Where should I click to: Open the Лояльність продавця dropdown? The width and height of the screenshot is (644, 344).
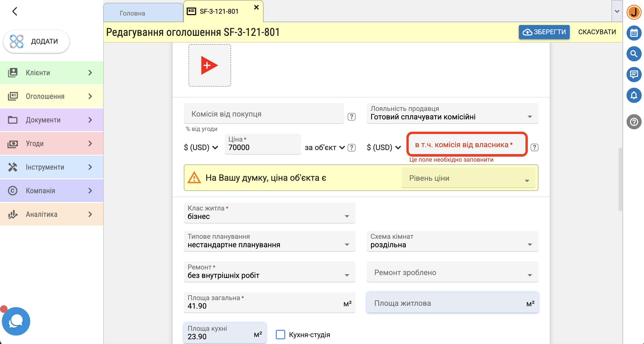pyautogui.click(x=452, y=113)
